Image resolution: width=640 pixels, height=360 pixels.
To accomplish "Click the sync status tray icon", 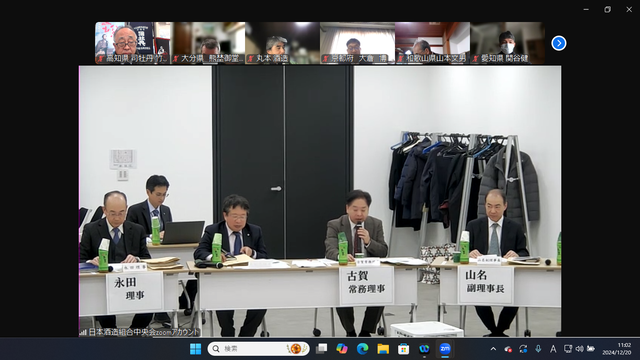I will (523, 349).
